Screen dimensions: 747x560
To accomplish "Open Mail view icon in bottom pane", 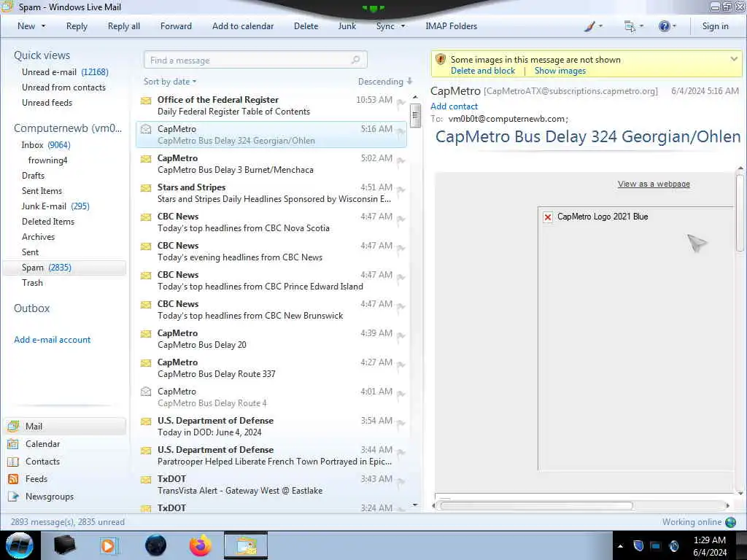I will pos(13,426).
